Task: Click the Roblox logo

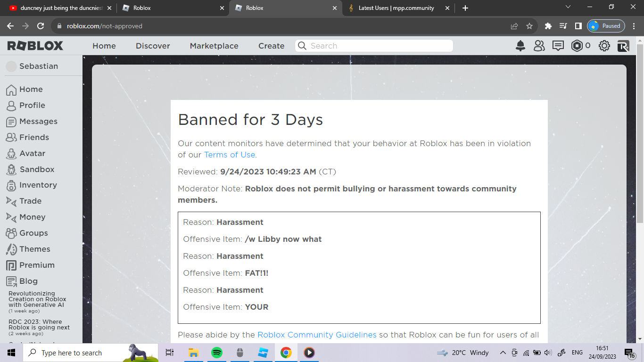Action: tap(35, 46)
